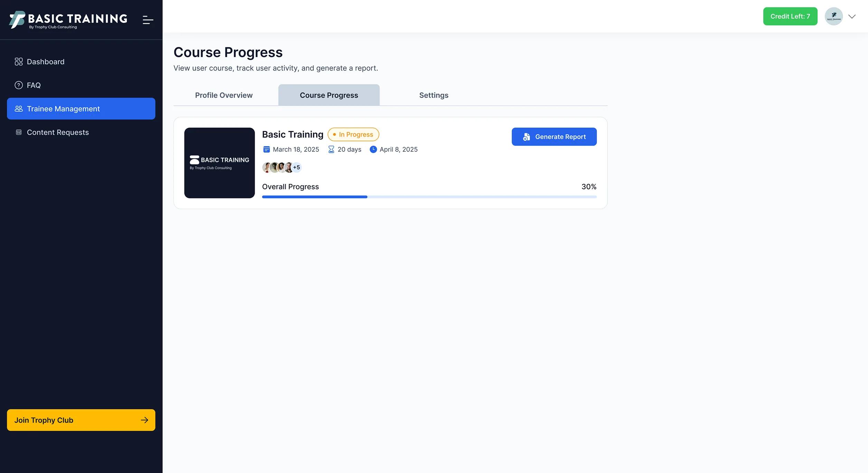Click the Credit Left: 7 button
The height and width of the screenshot is (473, 868).
coord(790,16)
